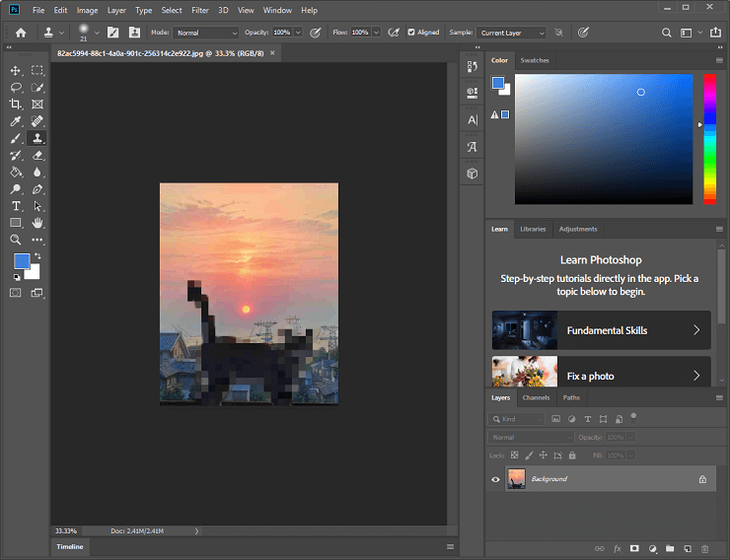730x560 pixels.
Task: Click inside the color picker field
Action: pos(604,139)
